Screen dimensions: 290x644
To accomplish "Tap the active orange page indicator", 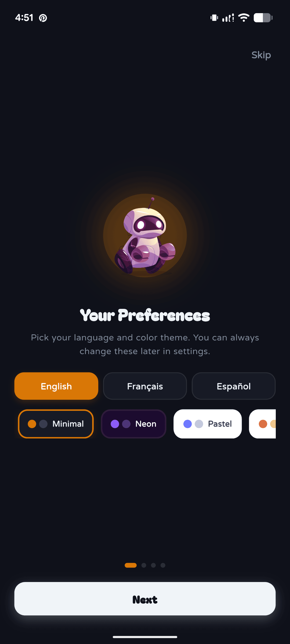I will coord(131,565).
